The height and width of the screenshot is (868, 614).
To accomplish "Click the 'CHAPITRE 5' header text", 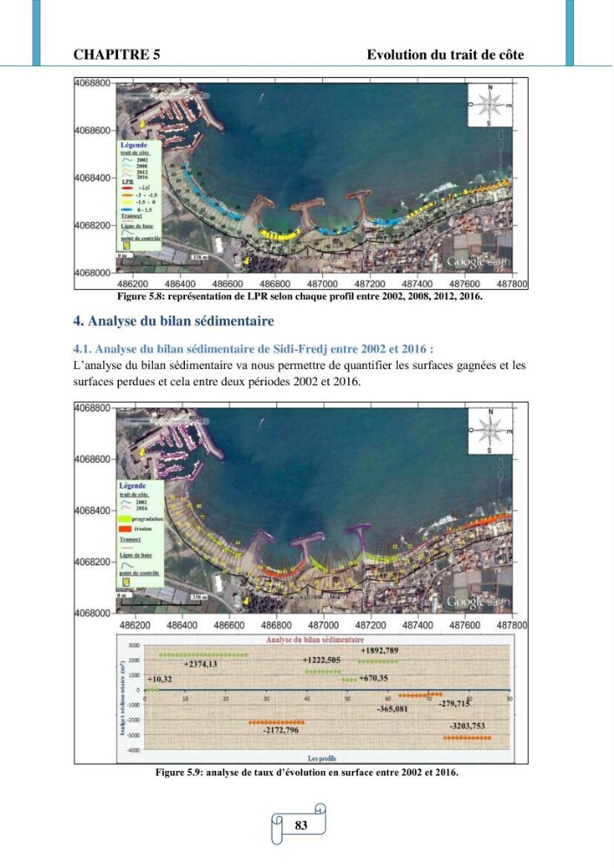I will pyautogui.click(x=116, y=55).
